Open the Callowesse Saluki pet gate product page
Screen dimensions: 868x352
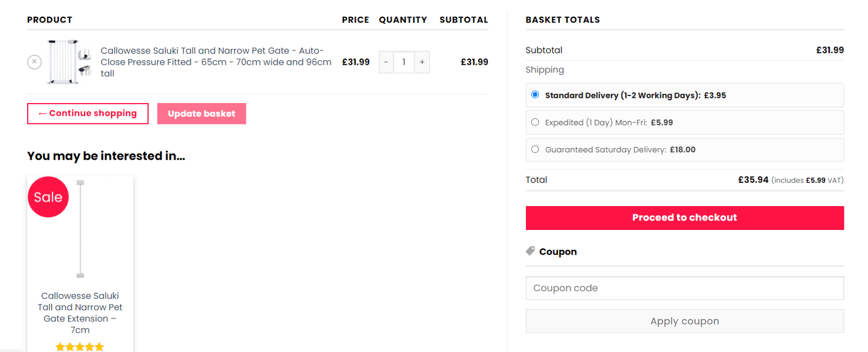click(x=216, y=61)
